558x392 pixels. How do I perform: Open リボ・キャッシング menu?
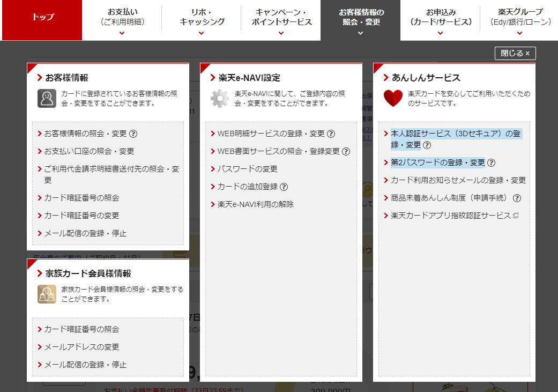(x=202, y=20)
